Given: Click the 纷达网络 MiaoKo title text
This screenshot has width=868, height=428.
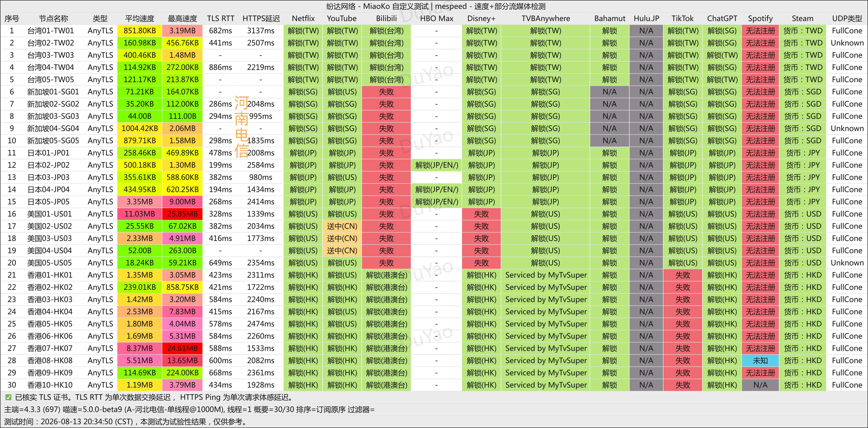Looking at the screenshot, I should point(436,6).
